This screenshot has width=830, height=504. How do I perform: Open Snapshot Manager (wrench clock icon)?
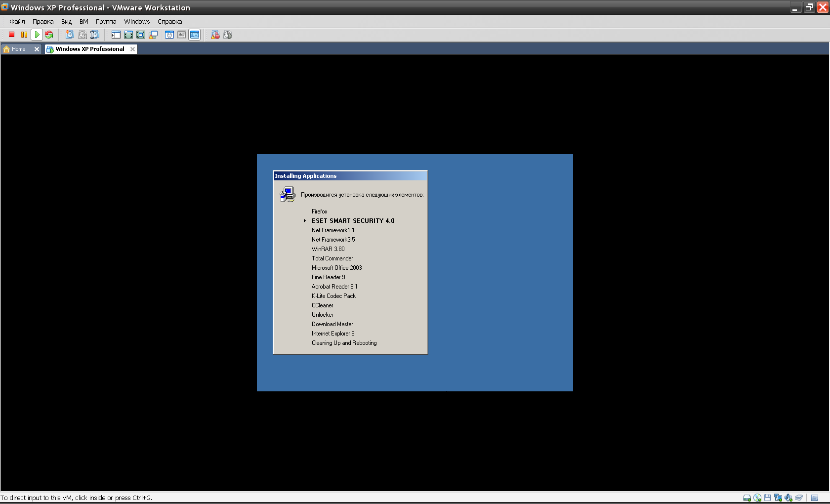click(x=95, y=35)
